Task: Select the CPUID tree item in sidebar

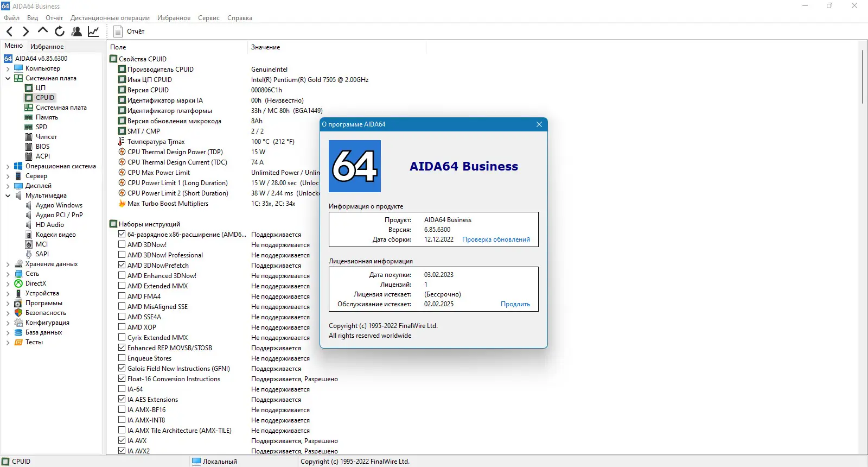Action: coord(45,98)
